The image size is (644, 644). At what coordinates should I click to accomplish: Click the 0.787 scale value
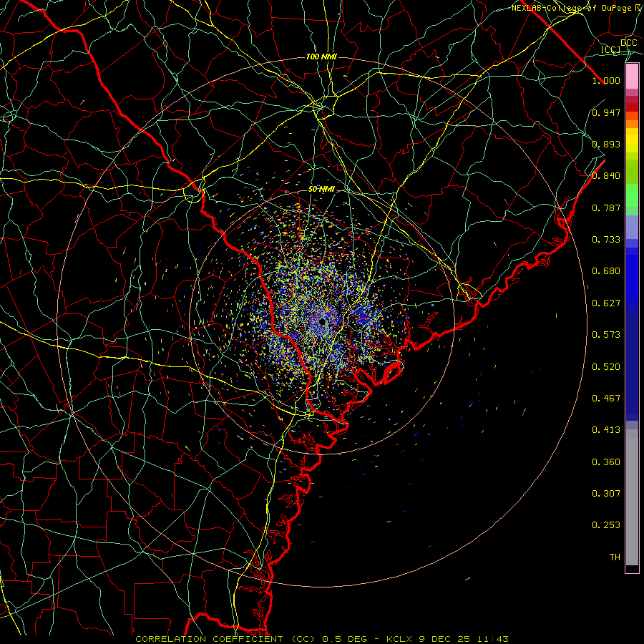[606, 208]
